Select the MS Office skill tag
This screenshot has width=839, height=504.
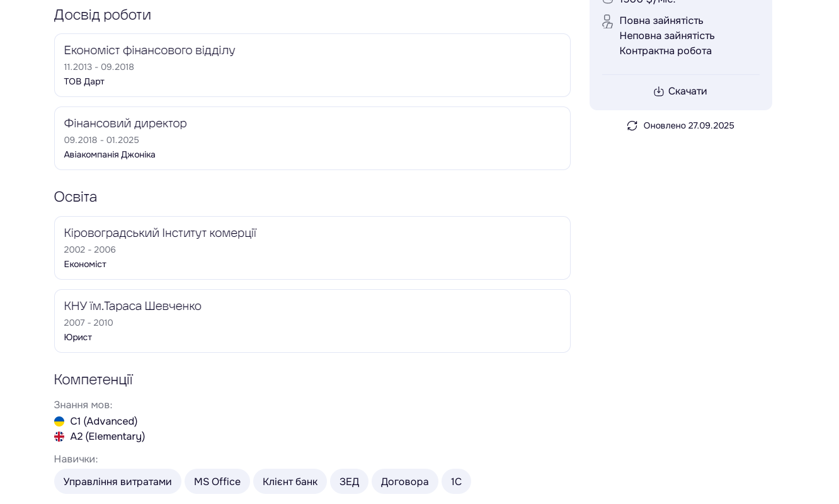pos(217,481)
